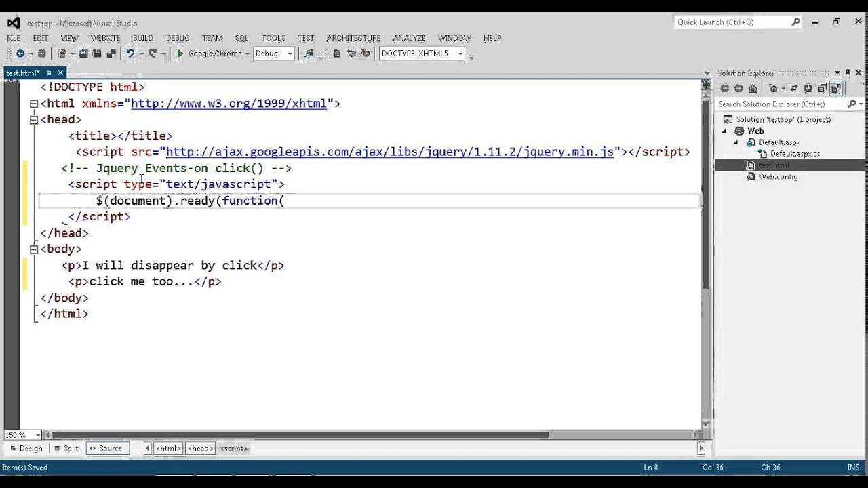
Task: Click the search magnifier in Solution Explorer
Action: click(852, 104)
